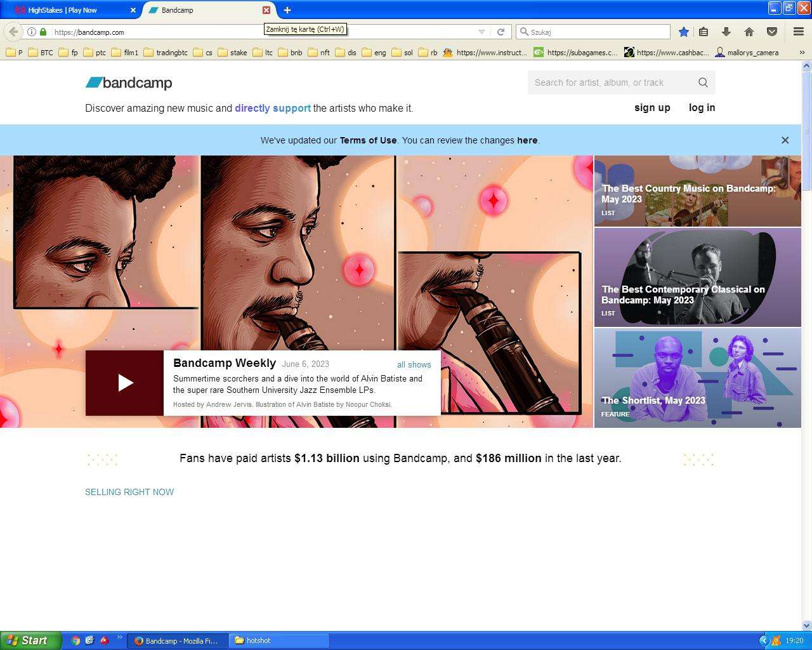Image resolution: width=812 pixels, height=650 pixels.
Task: Open the film1 bookmarks folder
Action: (x=124, y=53)
